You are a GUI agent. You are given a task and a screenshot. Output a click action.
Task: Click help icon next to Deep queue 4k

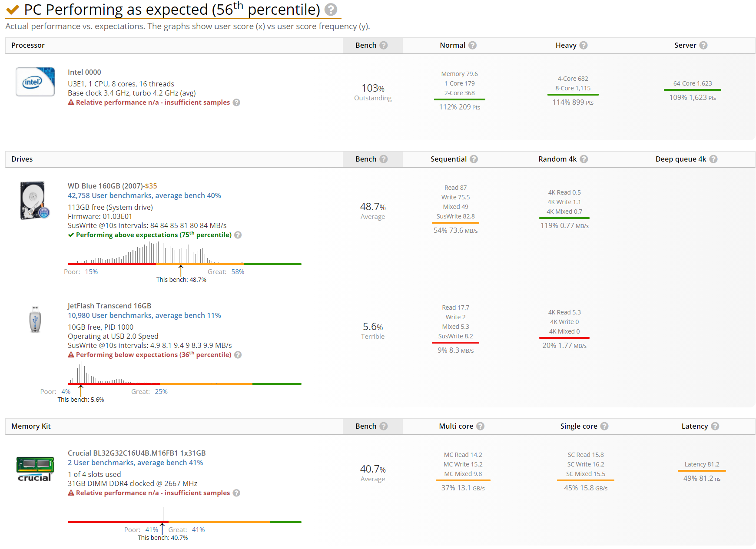tap(713, 159)
